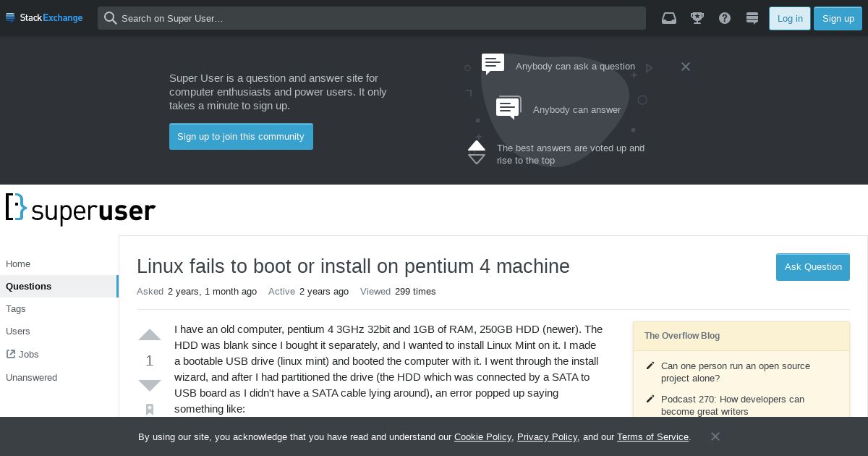868x456 pixels.
Task: Close the cookie policy notice
Action: (715, 436)
